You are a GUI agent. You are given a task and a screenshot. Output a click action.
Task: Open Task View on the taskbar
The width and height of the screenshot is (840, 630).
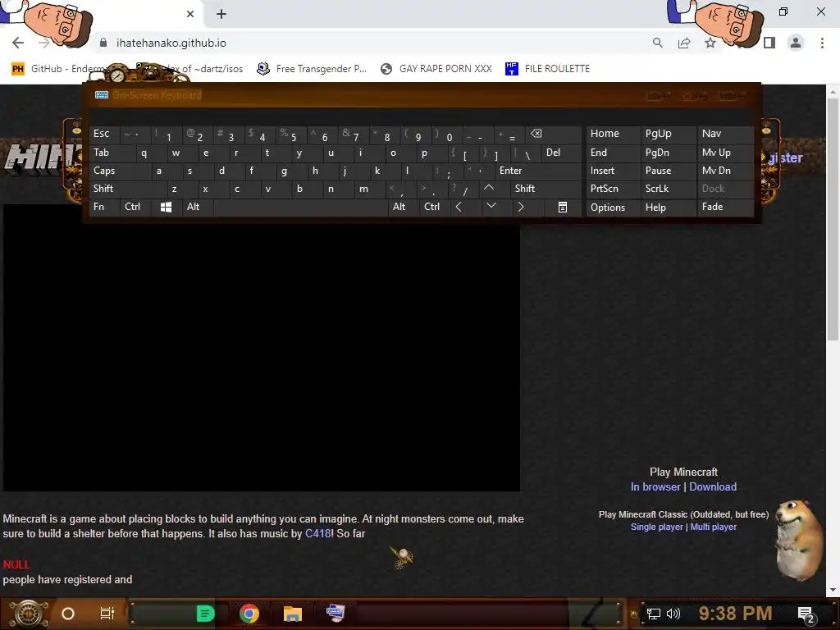107,614
